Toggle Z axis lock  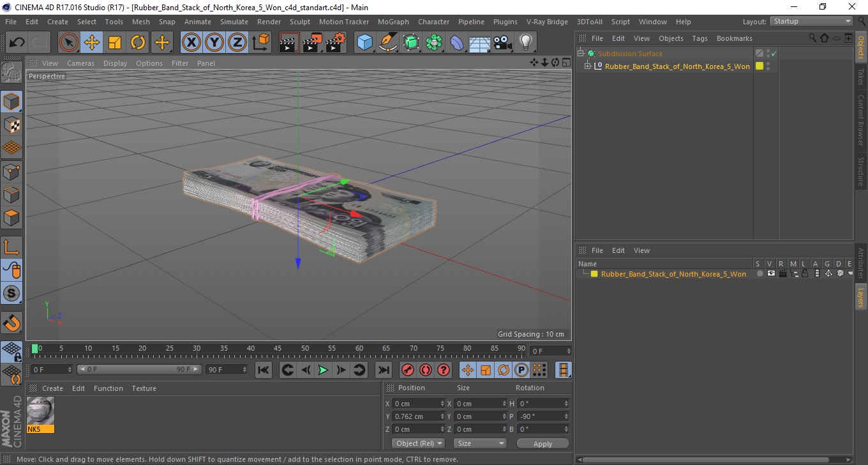click(x=237, y=43)
